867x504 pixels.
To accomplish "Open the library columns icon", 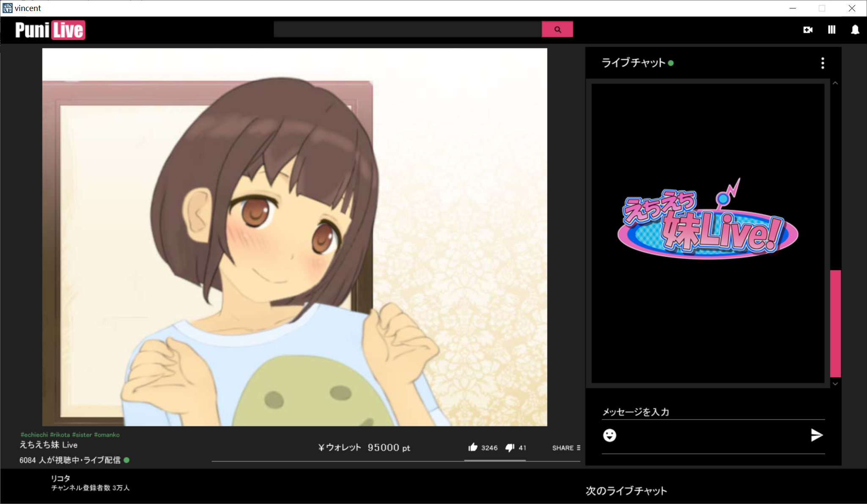I will coord(831,30).
